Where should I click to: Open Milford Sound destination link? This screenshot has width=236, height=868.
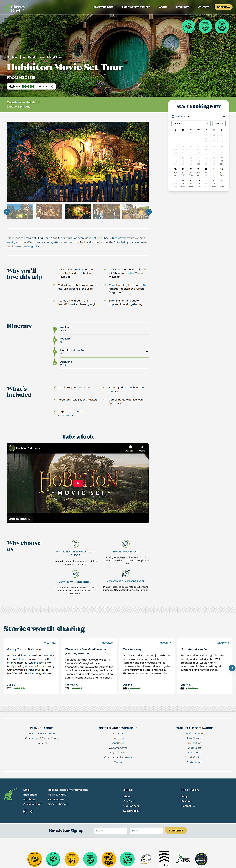(194, 733)
